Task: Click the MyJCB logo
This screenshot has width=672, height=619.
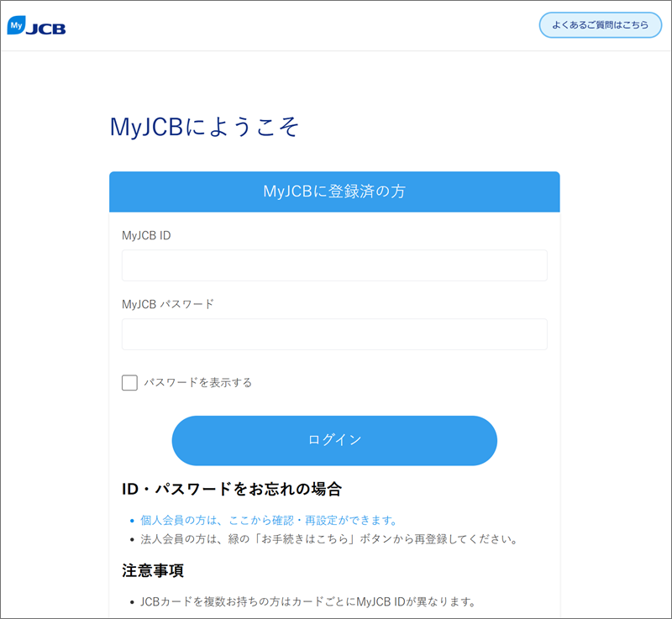Action: [36, 26]
